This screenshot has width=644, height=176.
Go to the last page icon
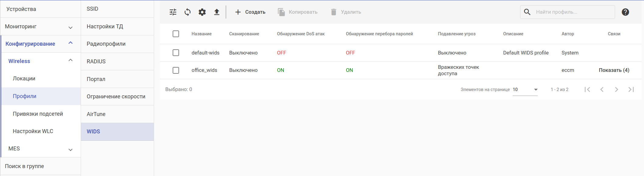tap(631, 90)
